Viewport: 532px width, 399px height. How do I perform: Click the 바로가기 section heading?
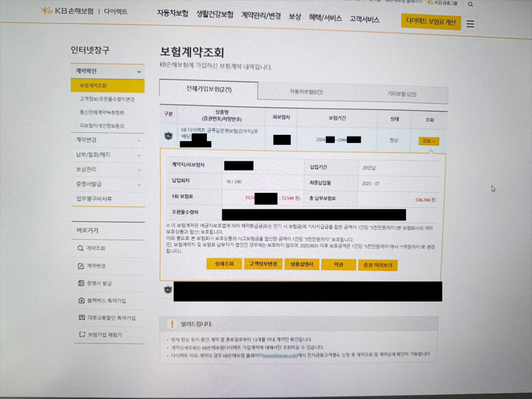87,231
